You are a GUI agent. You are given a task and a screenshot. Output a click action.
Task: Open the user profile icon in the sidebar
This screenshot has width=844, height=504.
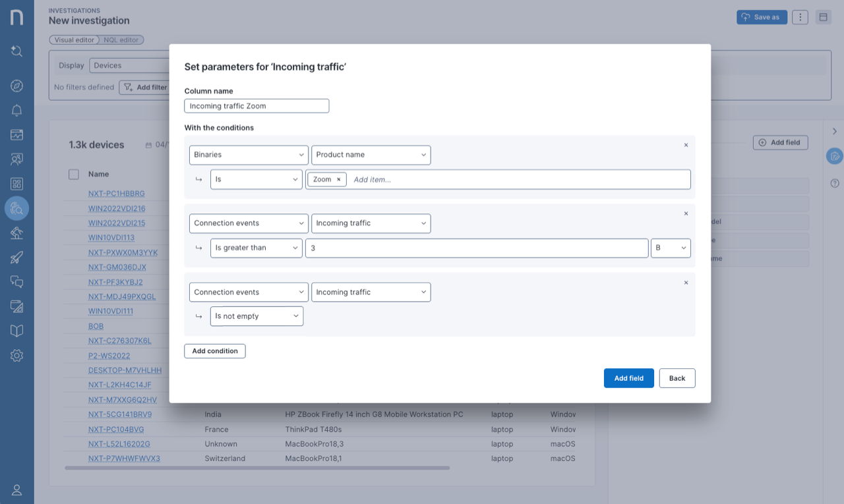[x=16, y=490]
